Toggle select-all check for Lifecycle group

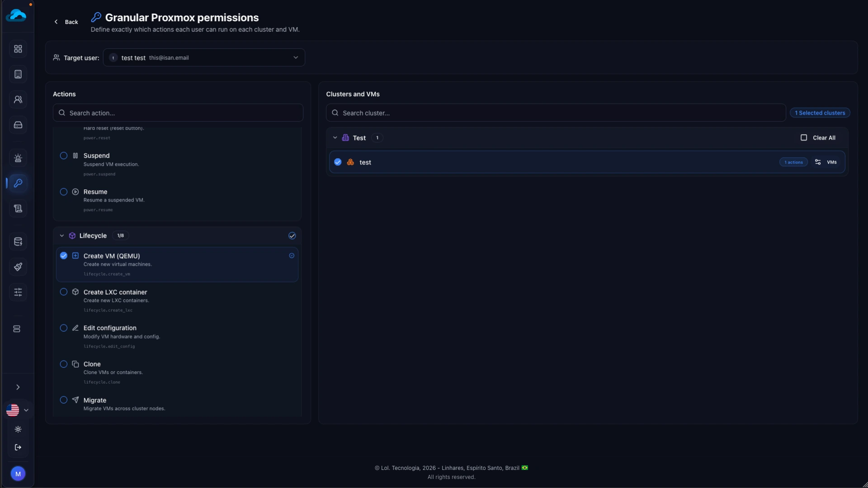tap(292, 236)
